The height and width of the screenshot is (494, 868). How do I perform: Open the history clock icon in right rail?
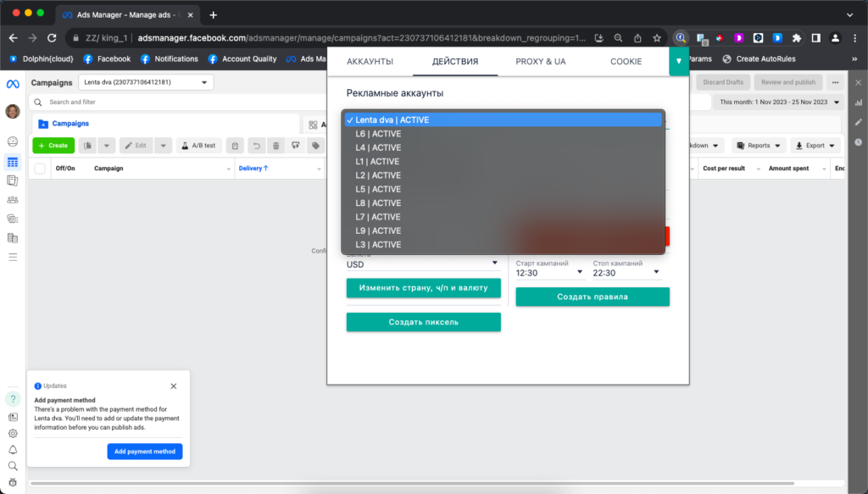tap(858, 142)
